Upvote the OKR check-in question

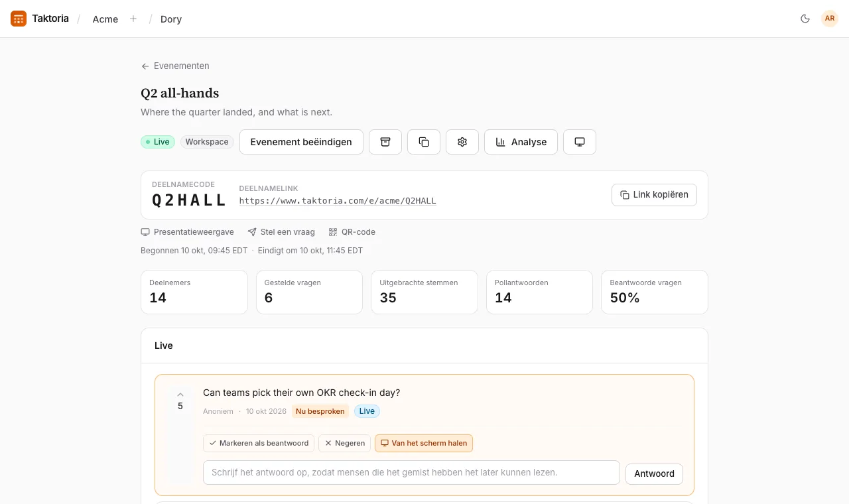[x=180, y=395]
